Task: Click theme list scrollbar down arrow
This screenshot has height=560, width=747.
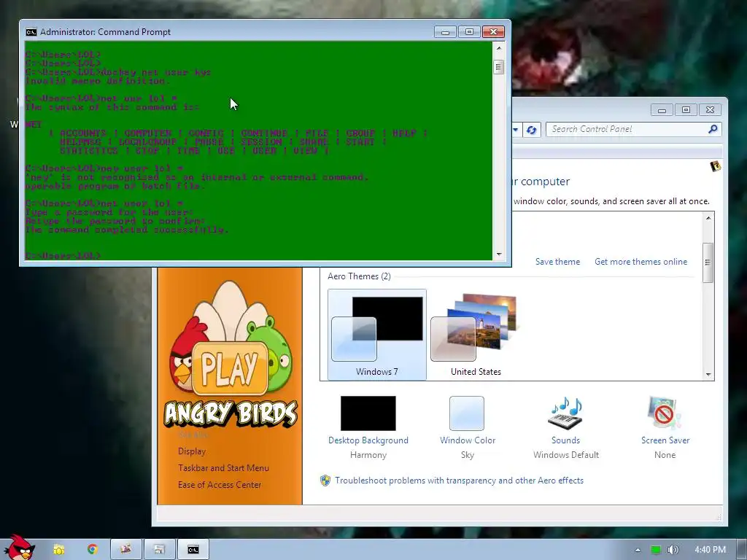Action: click(x=708, y=375)
